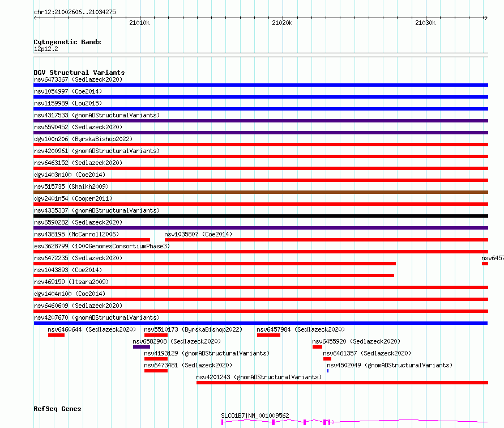Screen dimensions: 504x428
Task: Open nsv1035807 (Coe2014) variant
Action: click(198, 234)
